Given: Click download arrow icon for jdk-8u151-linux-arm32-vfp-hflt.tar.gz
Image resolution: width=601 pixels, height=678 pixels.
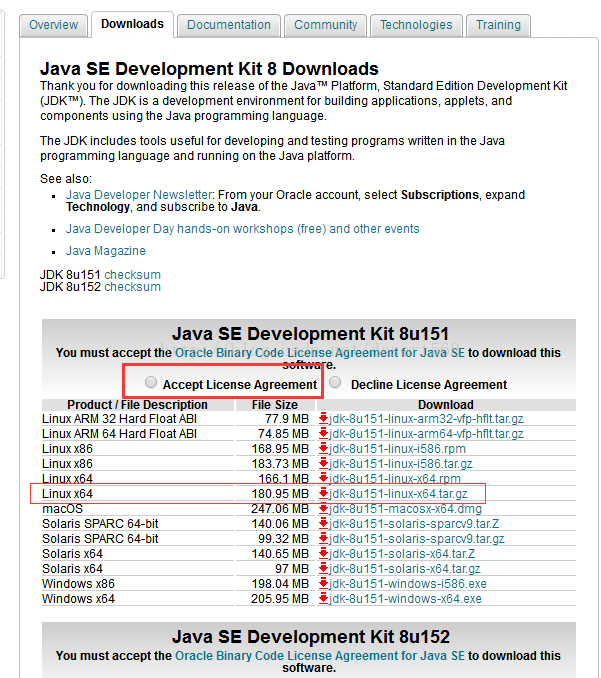Looking at the screenshot, I should 323,419.
